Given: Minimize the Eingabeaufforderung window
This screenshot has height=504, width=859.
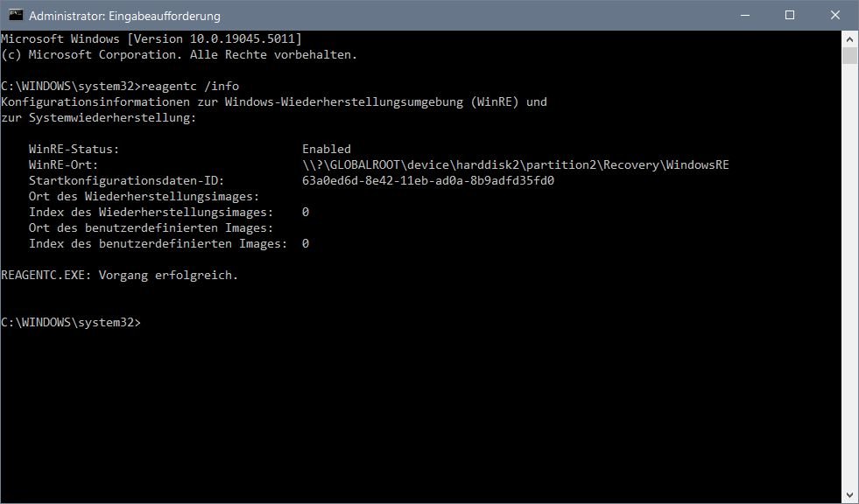Looking at the screenshot, I should pos(745,15).
